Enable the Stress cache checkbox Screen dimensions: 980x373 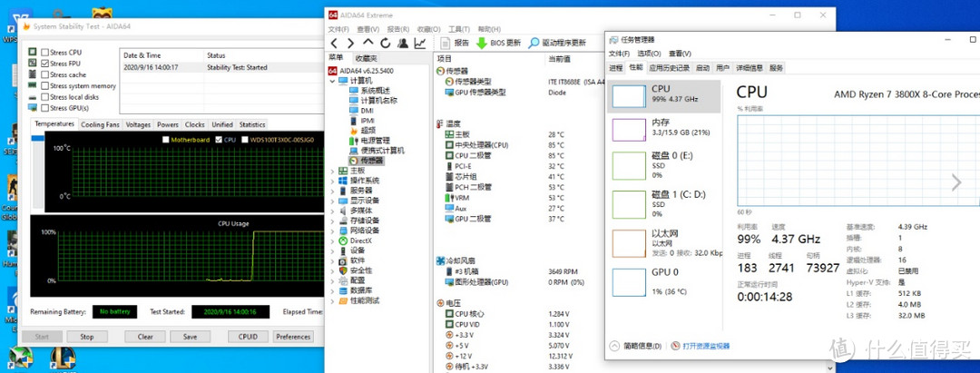pos(45,75)
